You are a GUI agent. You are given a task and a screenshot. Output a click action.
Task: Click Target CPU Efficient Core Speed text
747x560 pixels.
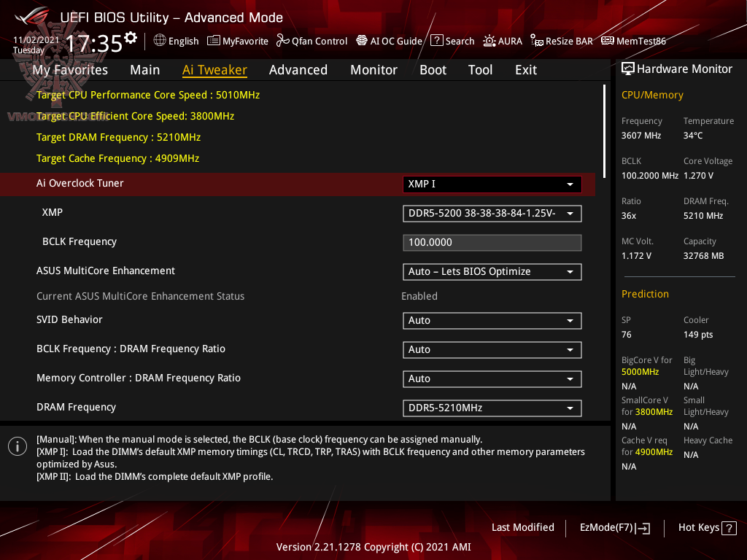pyautogui.click(x=135, y=116)
